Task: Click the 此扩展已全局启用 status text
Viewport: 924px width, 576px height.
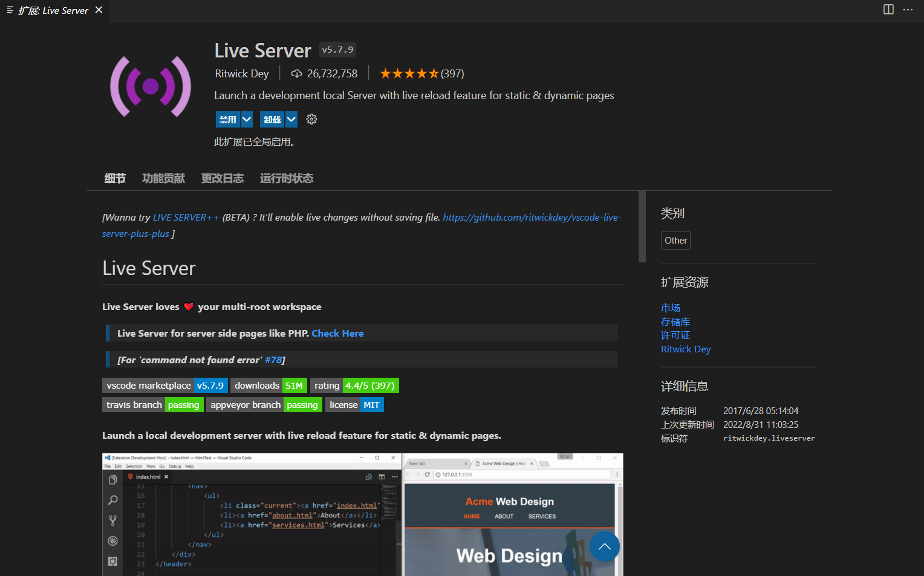Action: 255,142
